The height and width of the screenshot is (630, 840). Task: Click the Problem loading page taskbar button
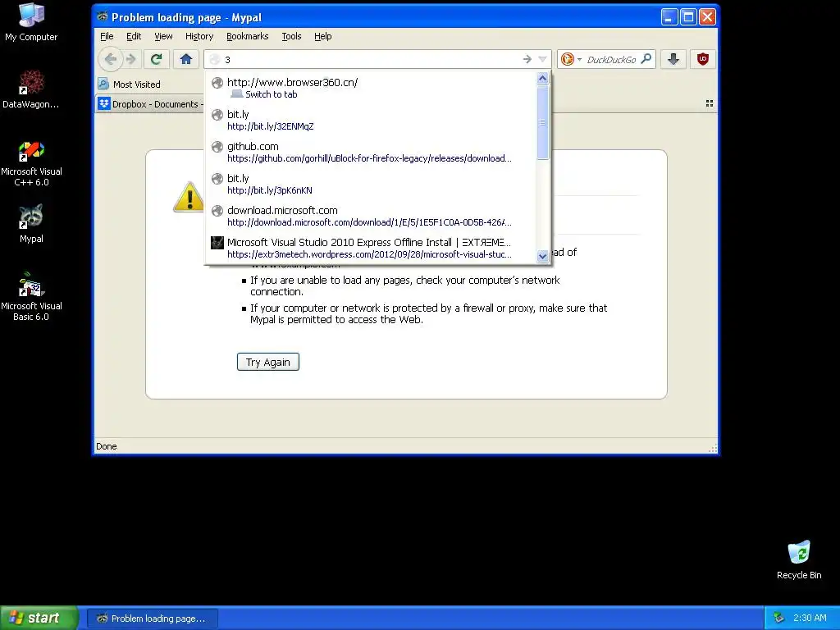click(x=152, y=619)
